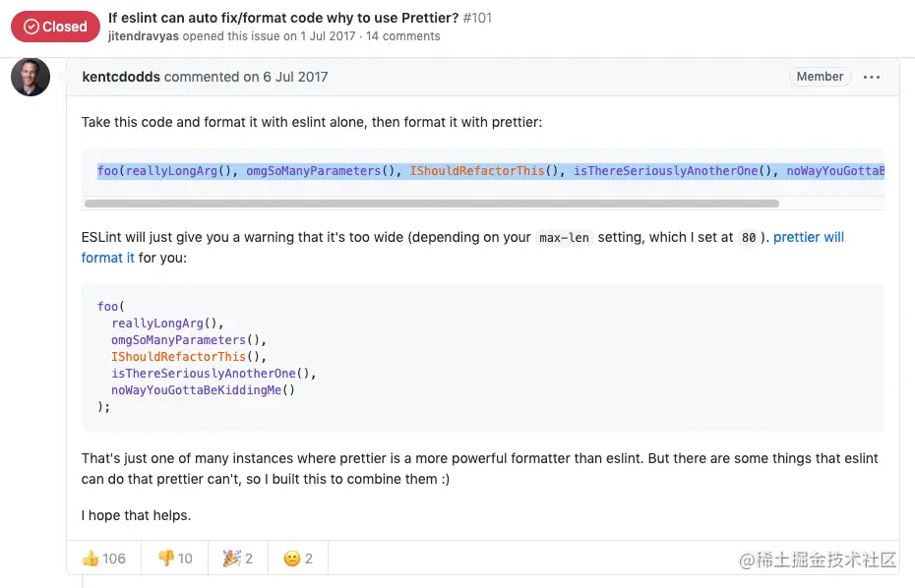
Task: Click the party popper reaction with 2
Action: pyautogui.click(x=237, y=559)
